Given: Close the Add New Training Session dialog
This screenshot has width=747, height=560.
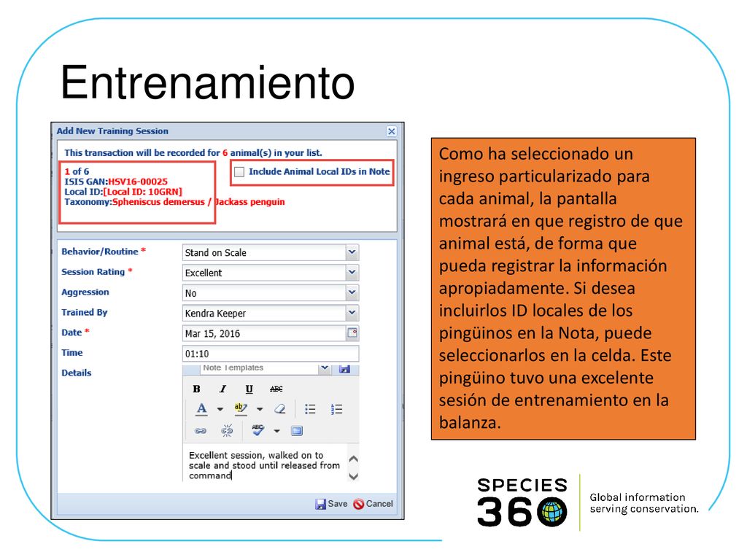Looking at the screenshot, I should 392,131.
